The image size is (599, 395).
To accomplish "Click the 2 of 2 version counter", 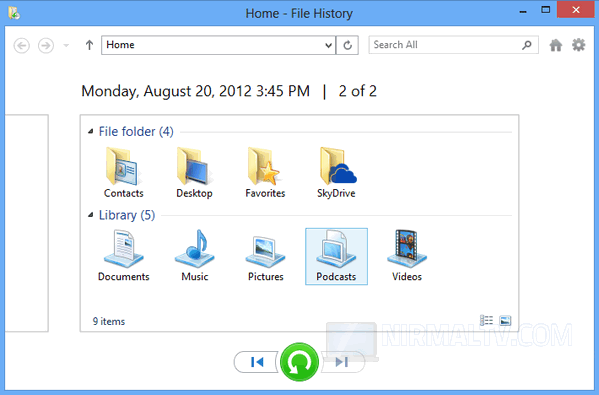I will (x=358, y=91).
